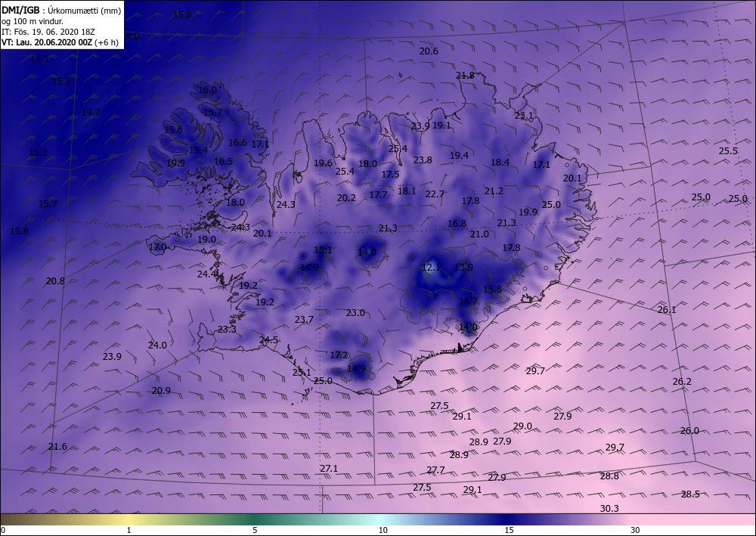Image resolution: width=756 pixels, height=536 pixels.
Task: Select the 24.4 value label
Action: tap(206, 274)
